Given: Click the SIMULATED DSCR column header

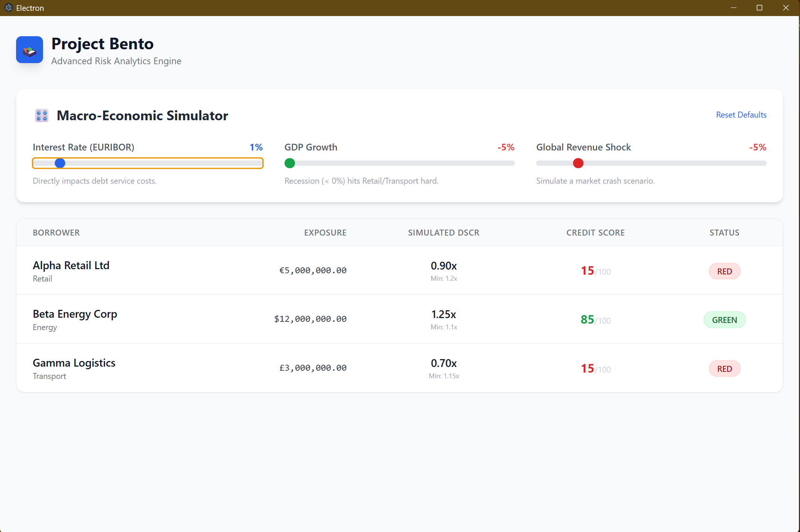Looking at the screenshot, I should [444, 233].
